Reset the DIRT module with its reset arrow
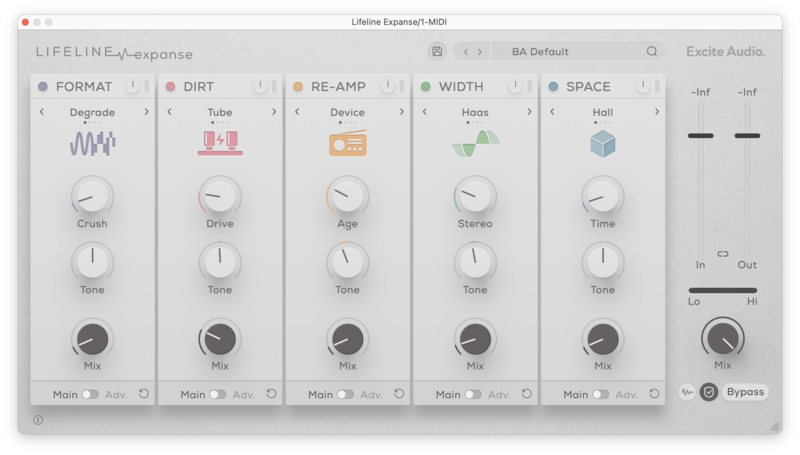Image resolution: width=800 pixels, height=455 pixels. [271, 394]
